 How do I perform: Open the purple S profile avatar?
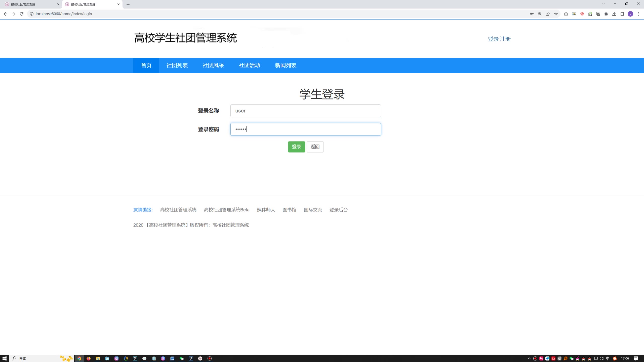[x=630, y=14]
